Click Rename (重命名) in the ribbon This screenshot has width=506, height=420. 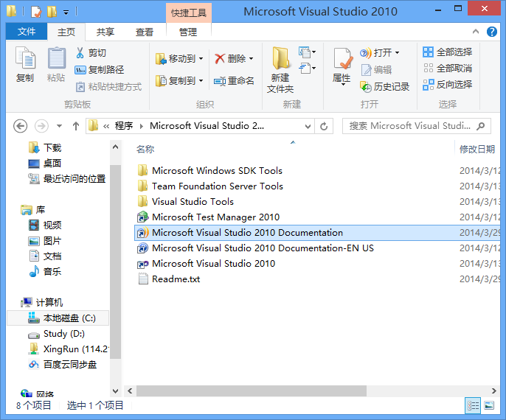[x=234, y=80]
